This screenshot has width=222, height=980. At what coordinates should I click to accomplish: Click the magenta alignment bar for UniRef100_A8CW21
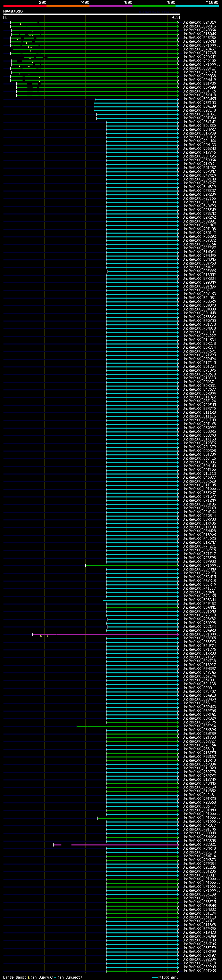click(116, 845)
